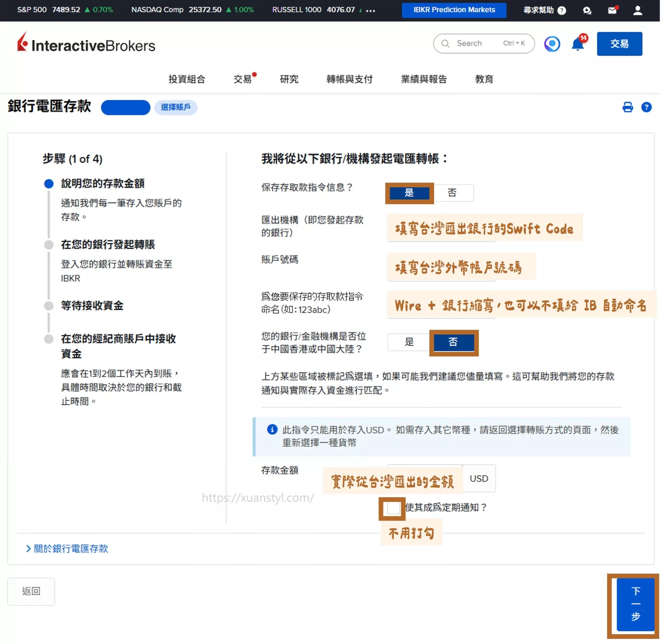Open the 選擇賬戶 account selector
661x644 pixels.
[x=176, y=107]
